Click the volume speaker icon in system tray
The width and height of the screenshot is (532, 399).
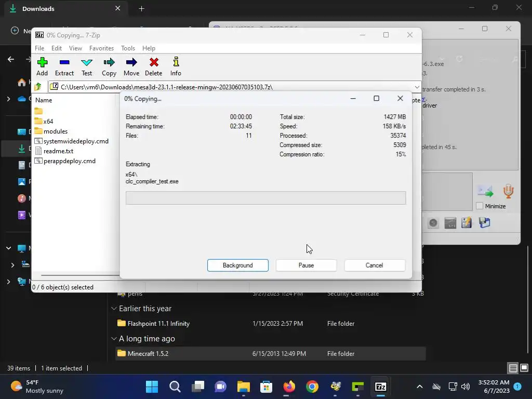pyautogui.click(x=465, y=387)
